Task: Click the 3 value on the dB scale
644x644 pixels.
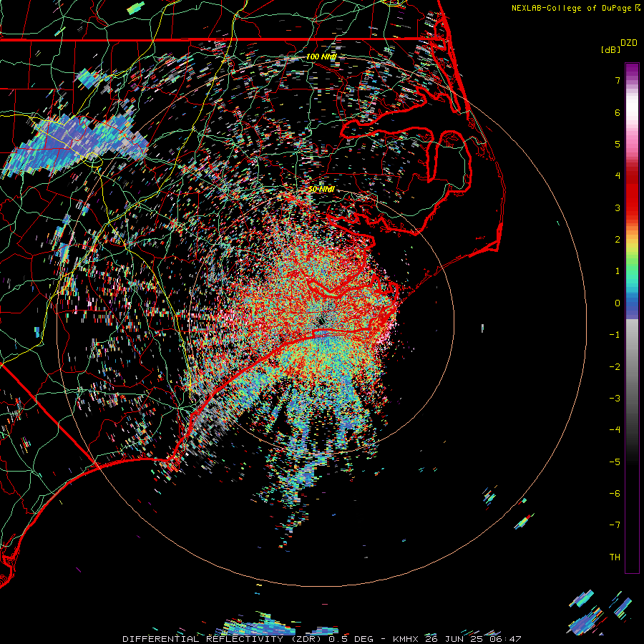Action: [x=618, y=208]
